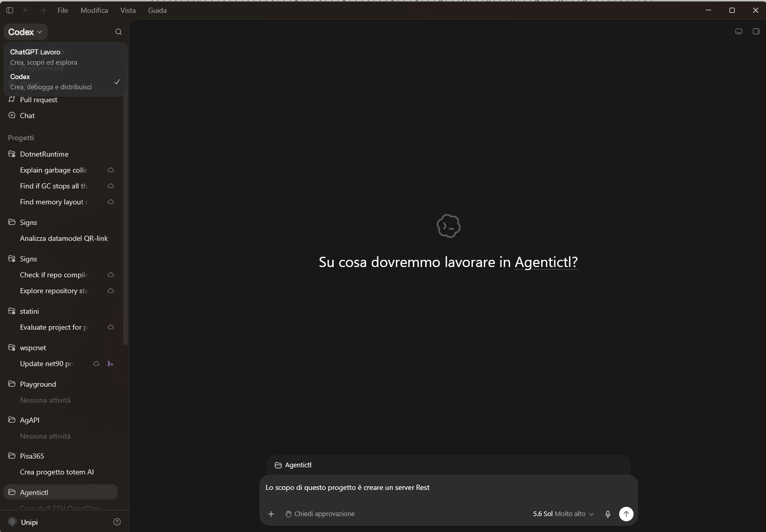Click cloud icon beside 'Update net90 pr'
The width and height of the screenshot is (766, 532).
pos(96,364)
